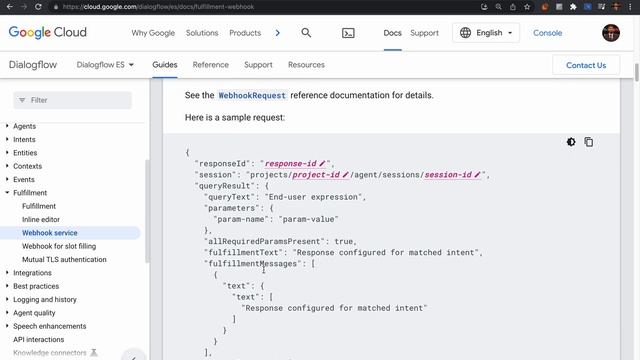Activate Cloud Shell terminal icon
Screen dimensions: 640x360
[348, 33]
